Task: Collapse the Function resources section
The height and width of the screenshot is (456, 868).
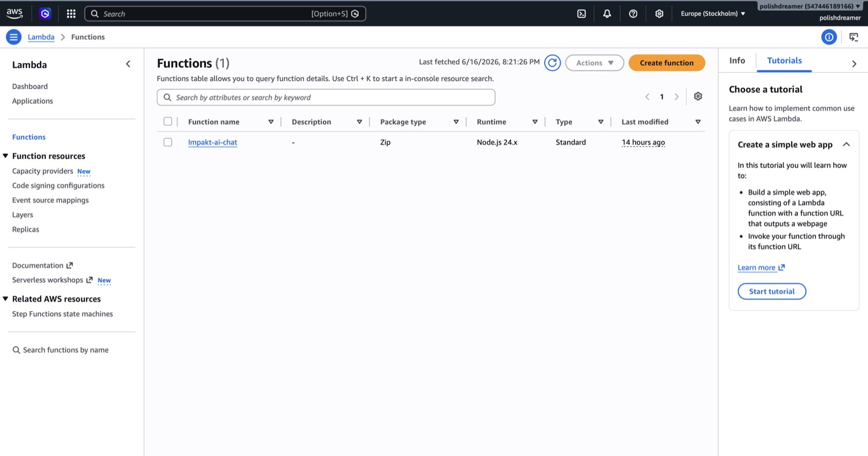Action: pyautogui.click(x=6, y=156)
